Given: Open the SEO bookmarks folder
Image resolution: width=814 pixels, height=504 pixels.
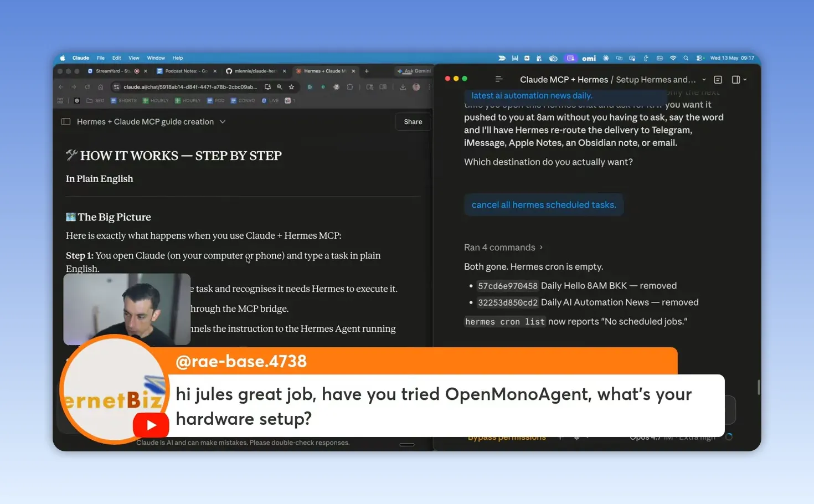Looking at the screenshot, I should coord(95,101).
